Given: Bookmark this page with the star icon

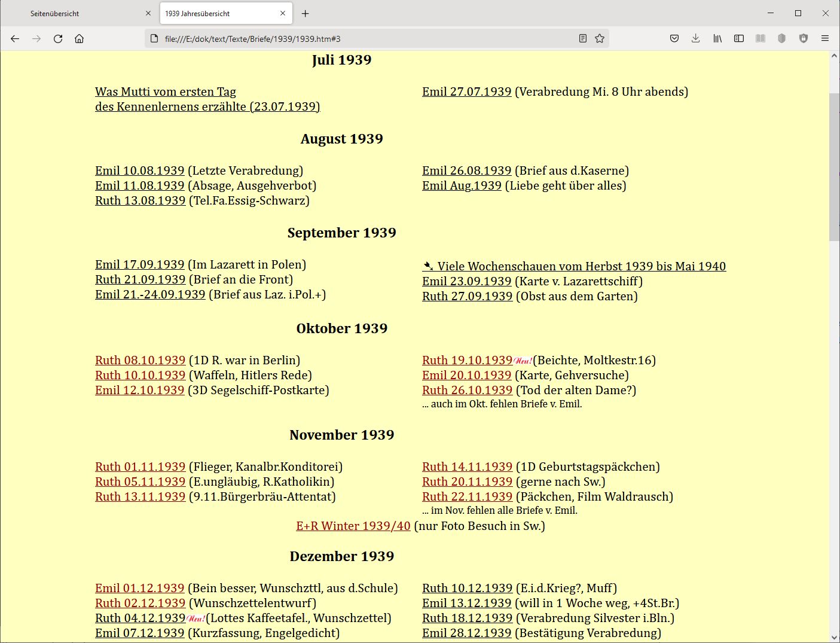Looking at the screenshot, I should (600, 39).
